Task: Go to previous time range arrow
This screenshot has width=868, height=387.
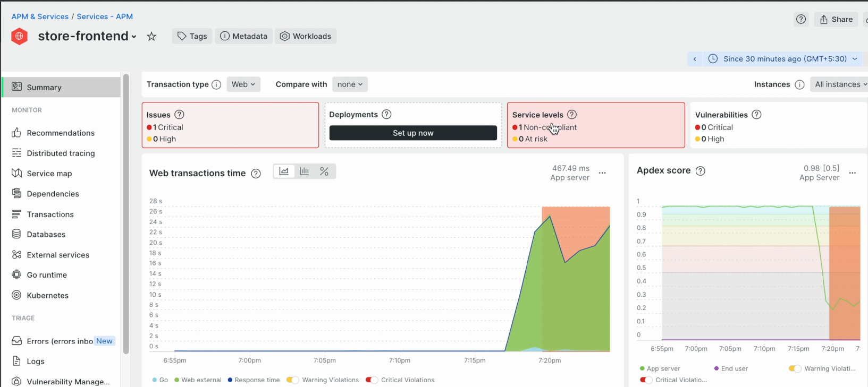Action: tap(695, 59)
